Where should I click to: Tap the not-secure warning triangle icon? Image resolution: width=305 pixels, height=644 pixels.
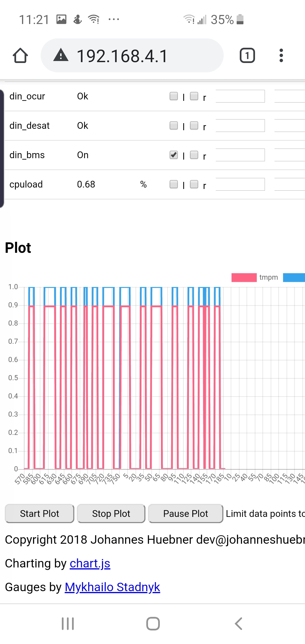[61, 55]
